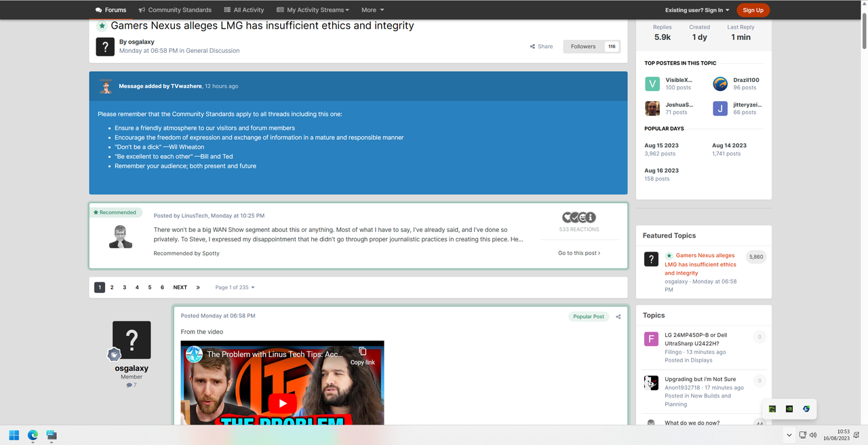The height and width of the screenshot is (445, 868).
Task: Open Existing user Sign In dropdown
Action: coord(697,10)
